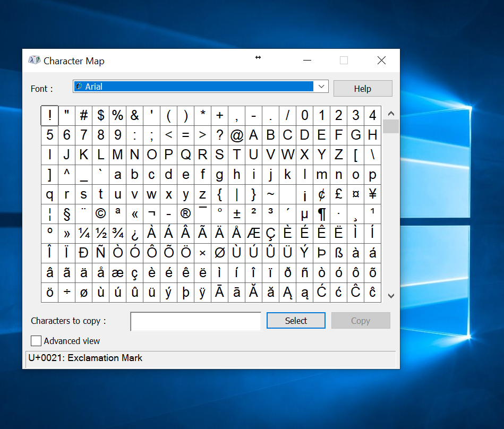Select the ampersand & character cell
This screenshot has height=429, width=504.
(x=135, y=115)
